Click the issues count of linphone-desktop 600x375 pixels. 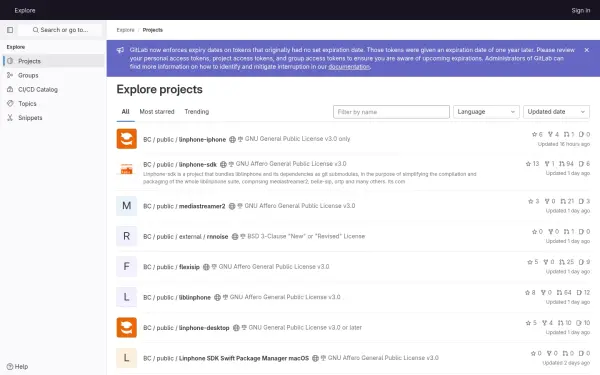tap(583, 323)
